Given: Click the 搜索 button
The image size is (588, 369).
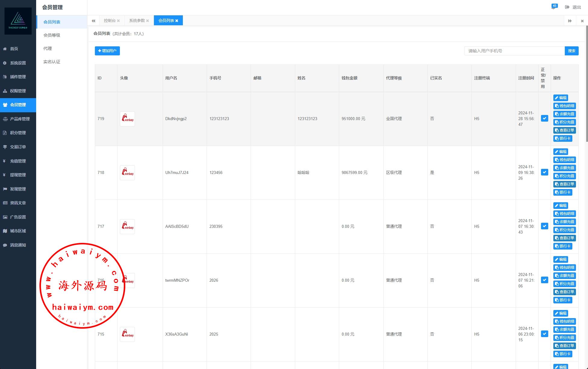Looking at the screenshot, I should (571, 51).
